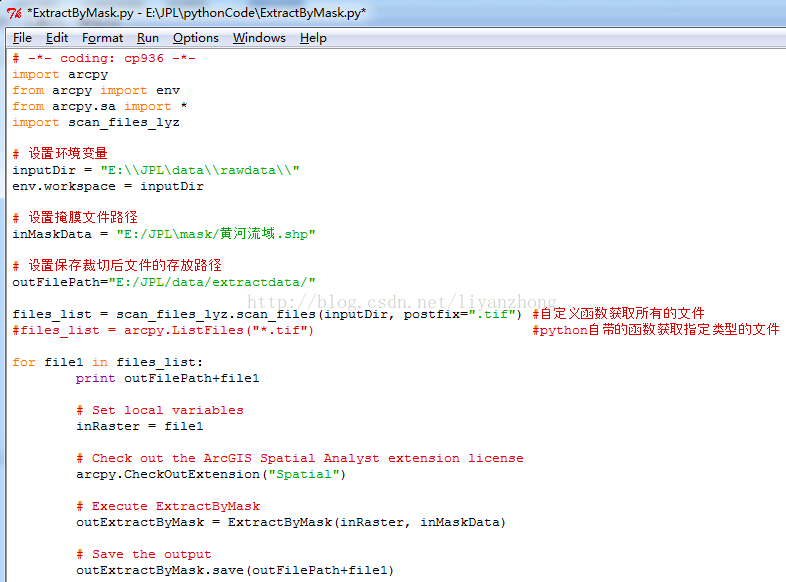This screenshot has height=582, width=786.
Task: Click the inMaskData 黄河流域.shp string
Action: (216, 234)
